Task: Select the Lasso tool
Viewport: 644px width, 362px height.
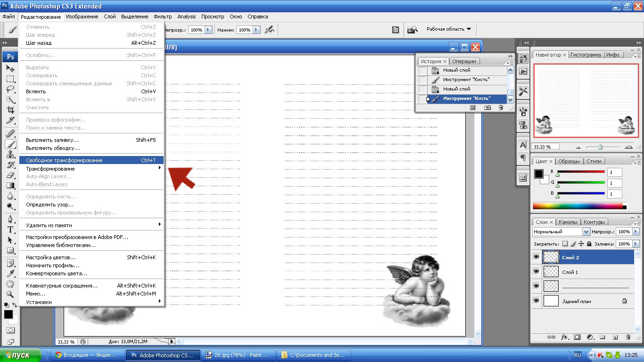Action: coord(10,89)
